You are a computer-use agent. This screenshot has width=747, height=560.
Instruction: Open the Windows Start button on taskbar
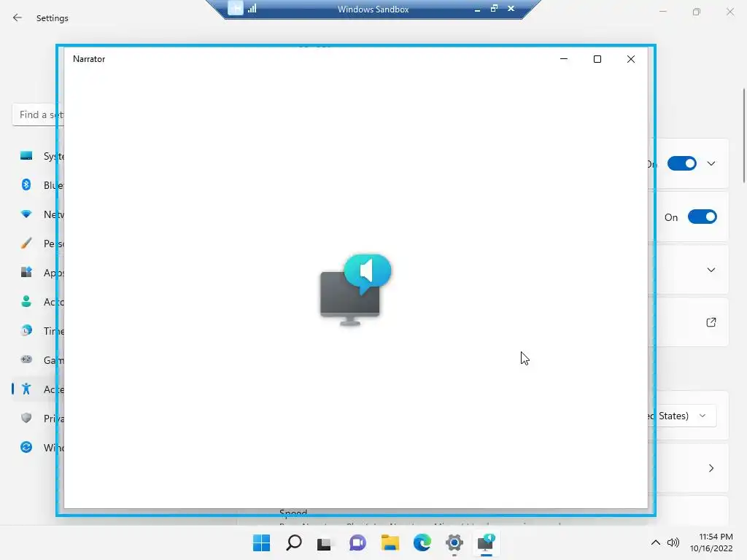(261, 542)
